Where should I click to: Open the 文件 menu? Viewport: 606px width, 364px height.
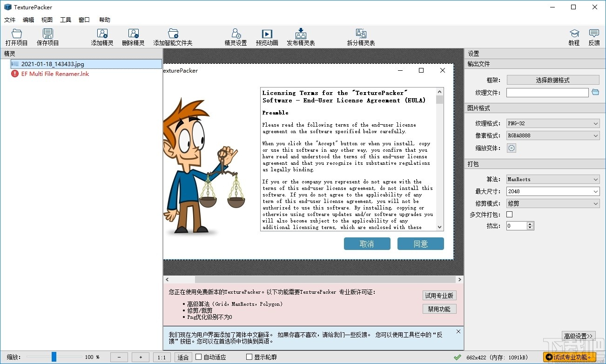pos(10,20)
